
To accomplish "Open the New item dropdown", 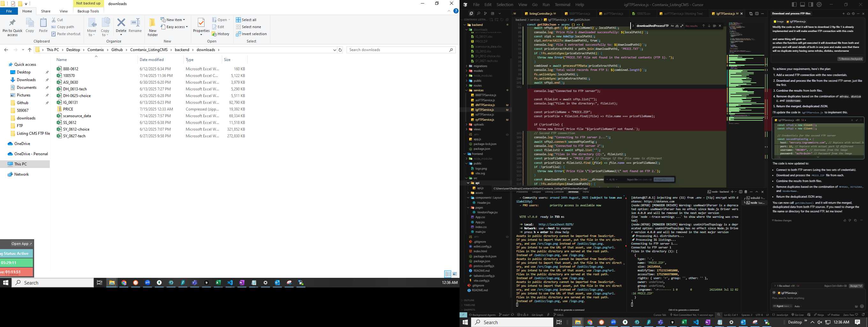I will pos(173,19).
